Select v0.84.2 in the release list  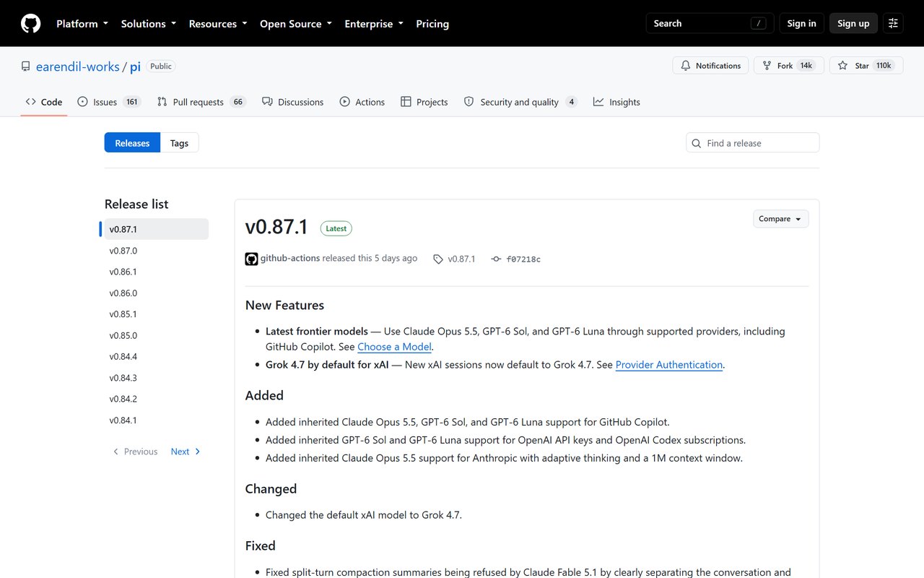pyautogui.click(x=157, y=399)
